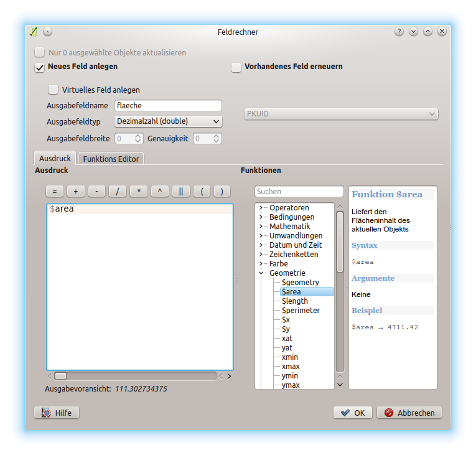Click the Suchen function search field
The height and width of the screenshot is (455, 476).
pos(299,192)
